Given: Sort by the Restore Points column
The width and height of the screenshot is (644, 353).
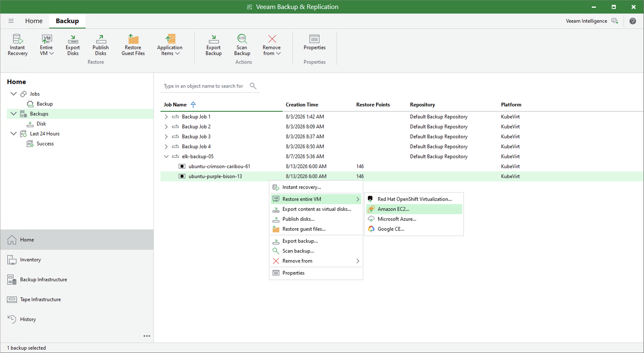Looking at the screenshot, I should coord(373,105).
